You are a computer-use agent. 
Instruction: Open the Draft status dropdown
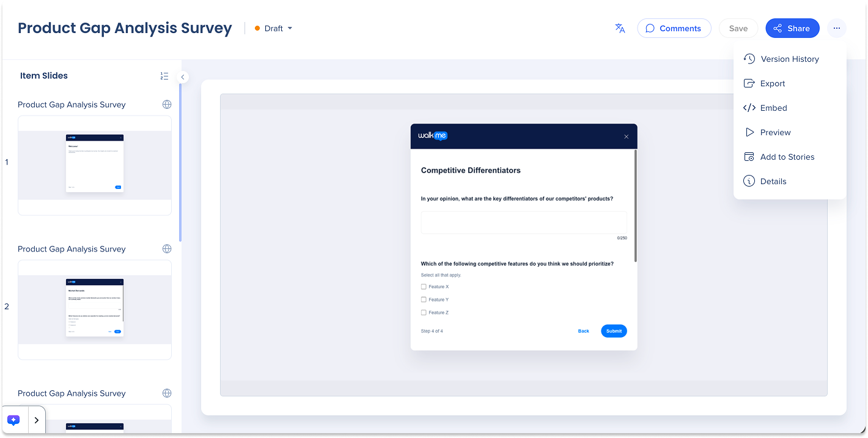(x=274, y=28)
